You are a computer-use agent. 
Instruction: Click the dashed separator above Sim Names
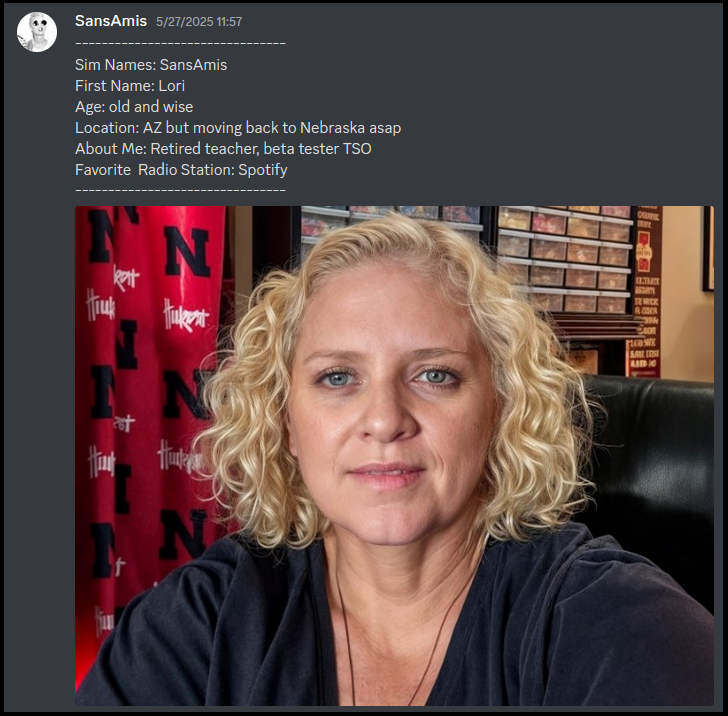coord(180,44)
